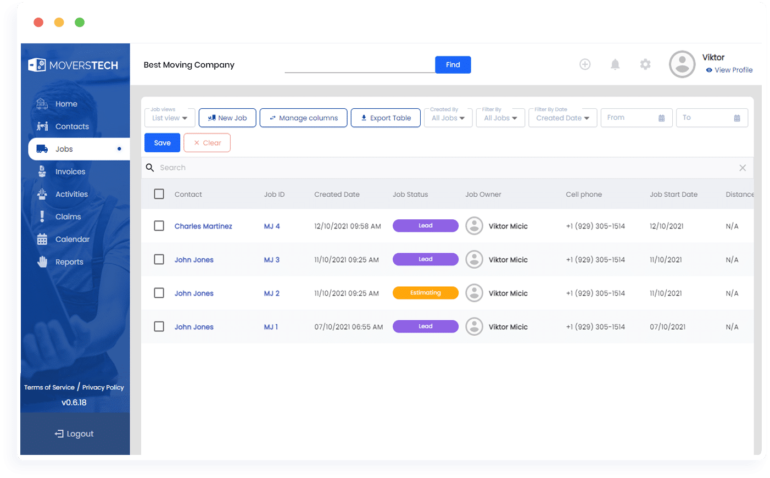Sort by Job Status column header

pyautogui.click(x=410, y=194)
